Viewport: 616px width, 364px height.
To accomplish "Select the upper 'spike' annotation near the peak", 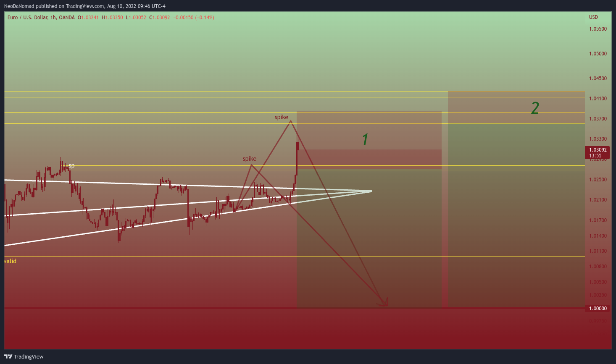I will tap(282, 118).
